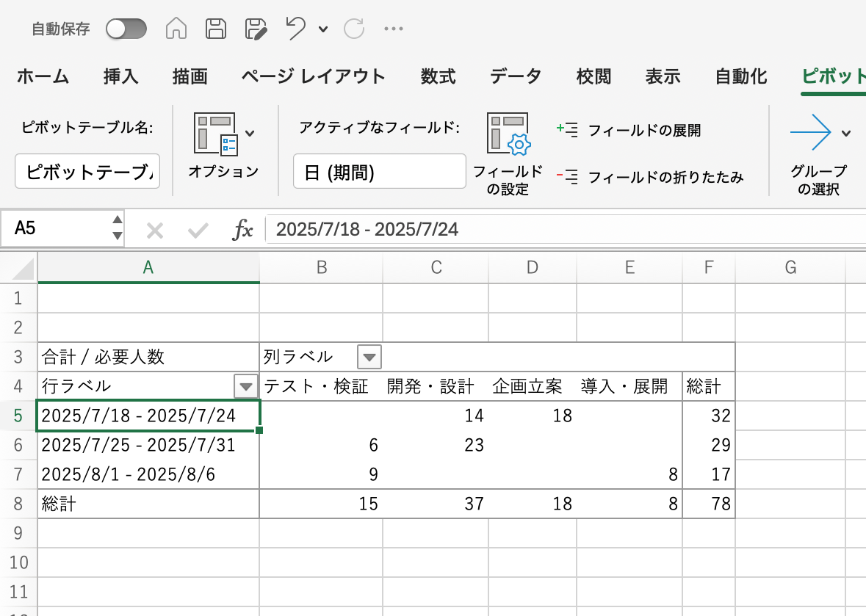
Task: Click the ピボットテーブル名 input field
Action: [87, 172]
